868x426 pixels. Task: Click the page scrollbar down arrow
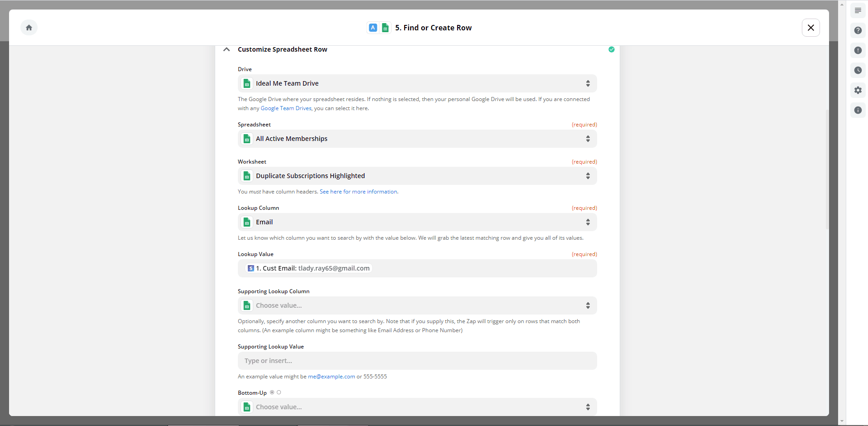[842, 421]
